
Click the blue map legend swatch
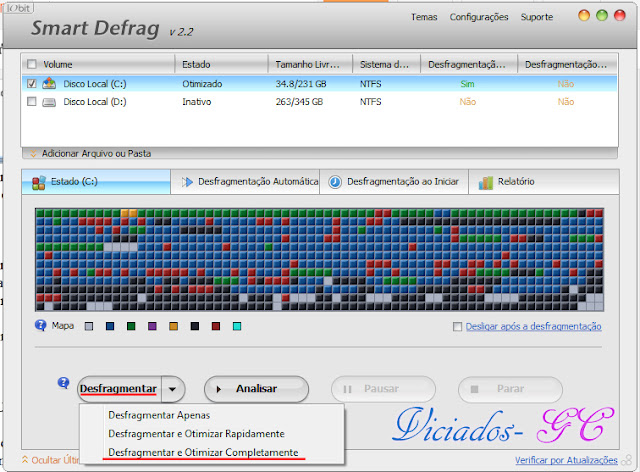point(110,326)
